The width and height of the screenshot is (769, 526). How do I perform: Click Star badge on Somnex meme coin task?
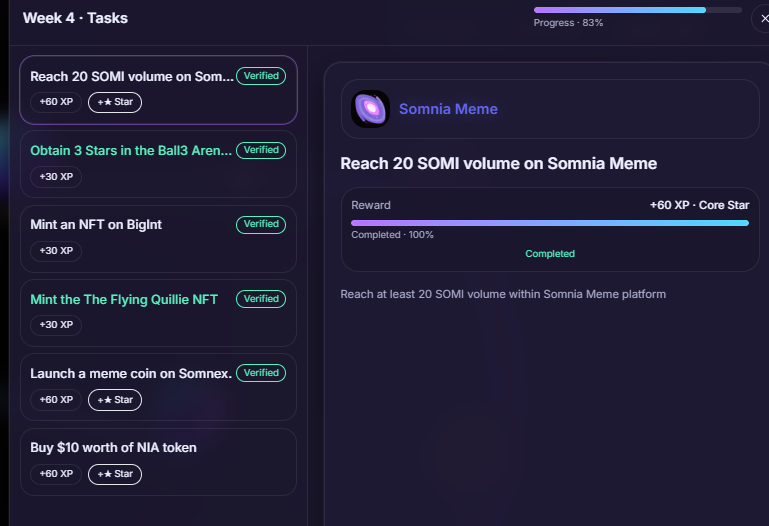coord(115,400)
